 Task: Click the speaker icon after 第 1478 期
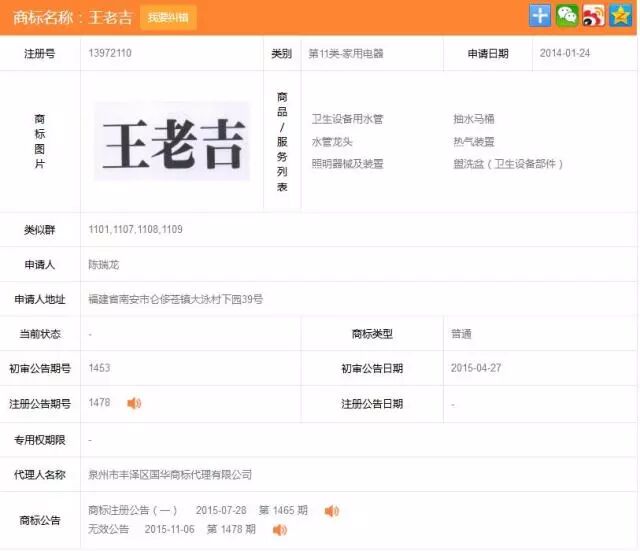pyautogui.click(x=280, y=530)
